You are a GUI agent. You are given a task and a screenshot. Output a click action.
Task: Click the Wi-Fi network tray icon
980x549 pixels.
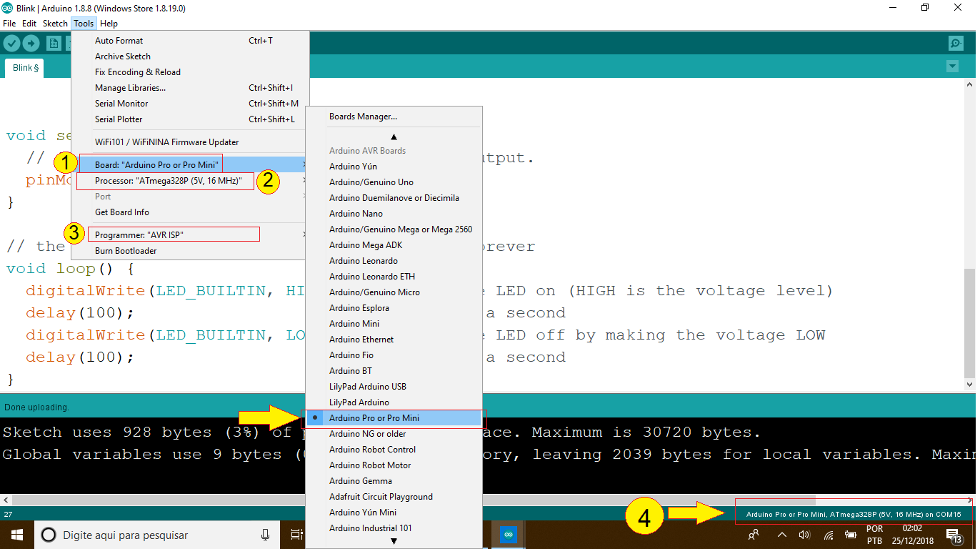(x=829, y=535)
